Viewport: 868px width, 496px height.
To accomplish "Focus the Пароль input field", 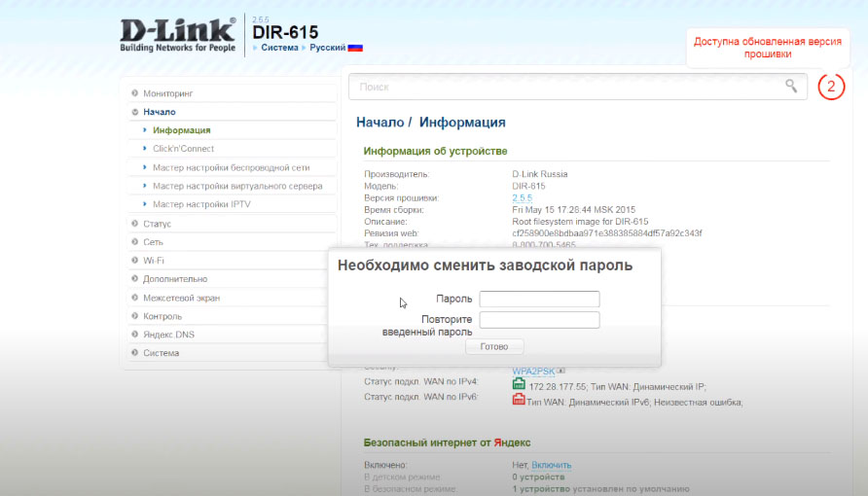I will pos(539,300).
